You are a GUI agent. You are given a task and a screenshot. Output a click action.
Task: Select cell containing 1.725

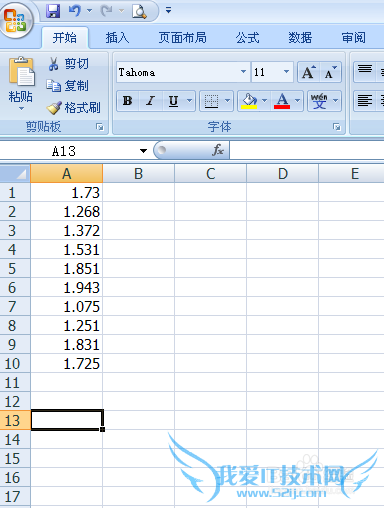(67, 363)
